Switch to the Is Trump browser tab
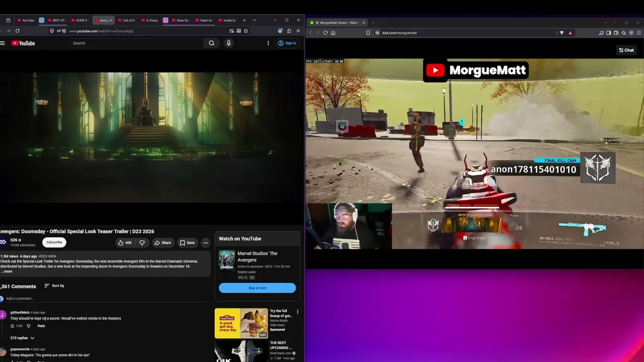Image resolution: width=644 pixels, height=362 pixels. tap(149, 20)
